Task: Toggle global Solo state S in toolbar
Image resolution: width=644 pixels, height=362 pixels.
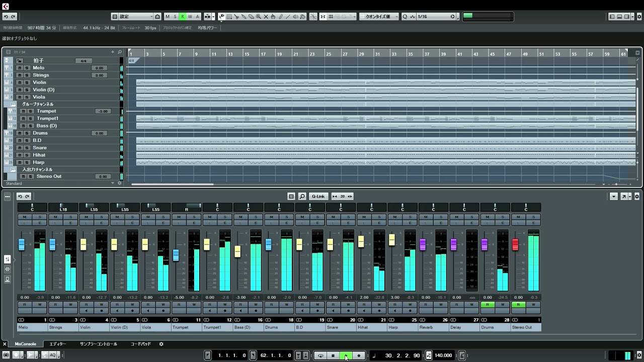Action: tap(175, 17)
